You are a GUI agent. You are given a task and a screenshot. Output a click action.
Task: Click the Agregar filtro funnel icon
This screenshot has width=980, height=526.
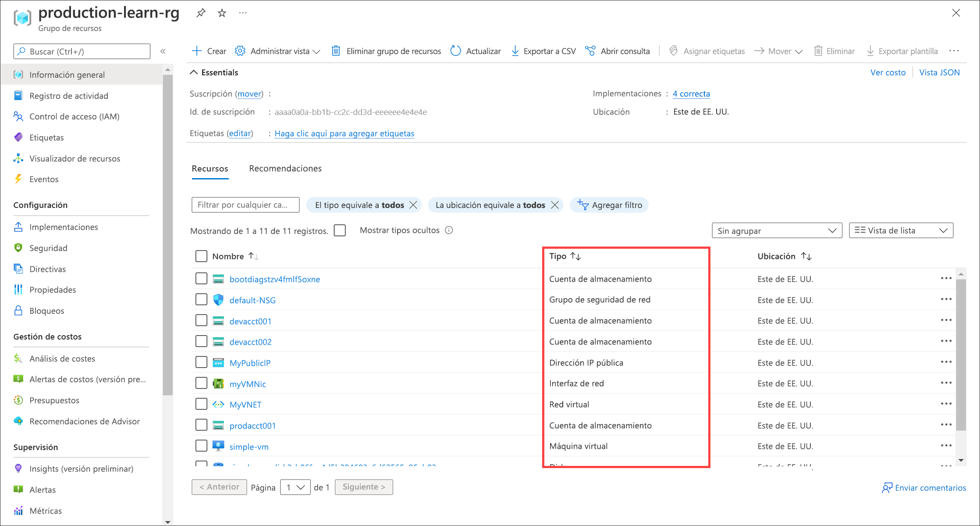[583, 205]
